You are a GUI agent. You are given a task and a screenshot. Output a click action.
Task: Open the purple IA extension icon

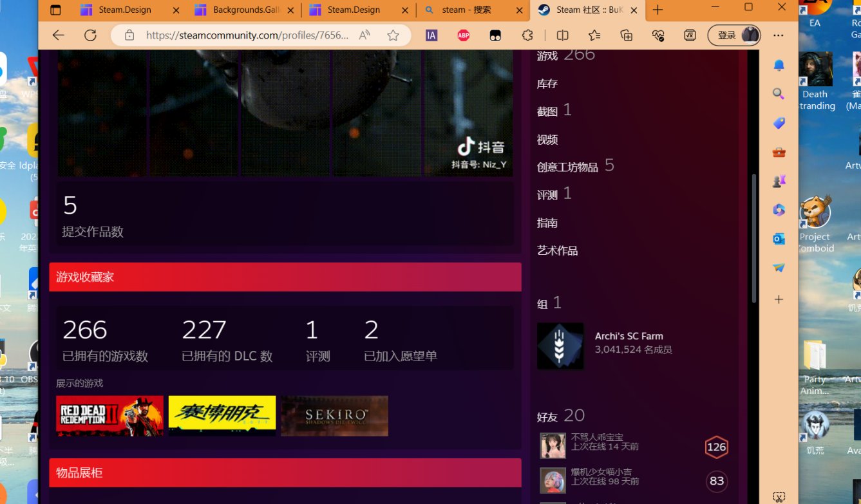(431, 35)
